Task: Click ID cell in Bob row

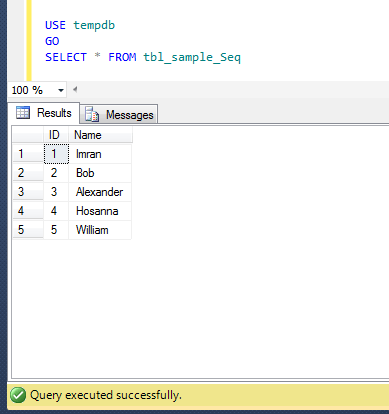Action: [x=56, y=173]
